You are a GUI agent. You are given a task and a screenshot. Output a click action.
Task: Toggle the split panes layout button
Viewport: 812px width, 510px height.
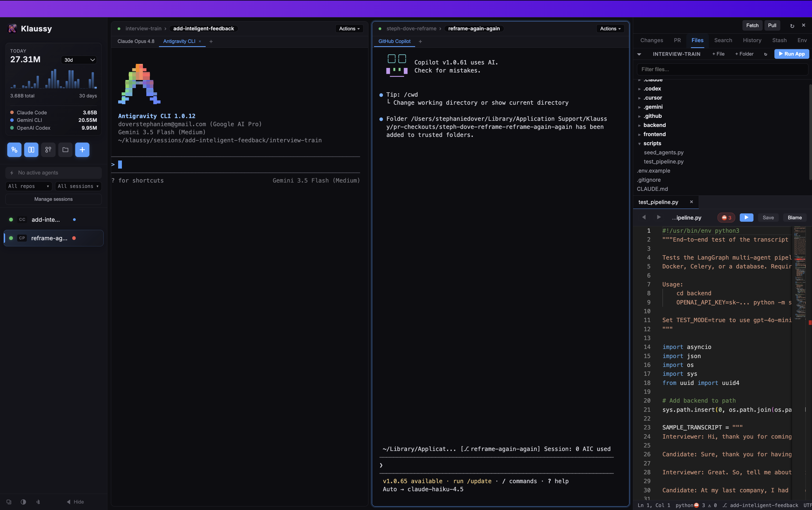point(31,150)
